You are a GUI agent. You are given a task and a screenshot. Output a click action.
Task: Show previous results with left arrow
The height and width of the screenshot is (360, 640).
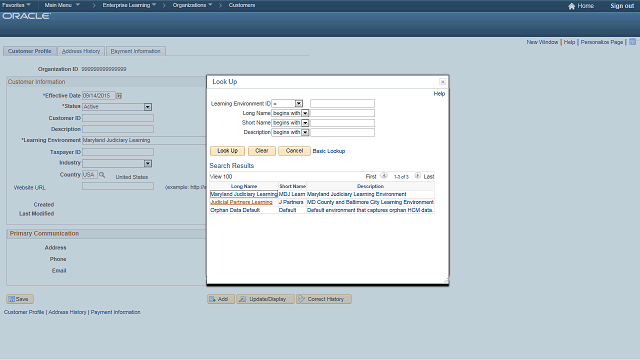[384, 176]
